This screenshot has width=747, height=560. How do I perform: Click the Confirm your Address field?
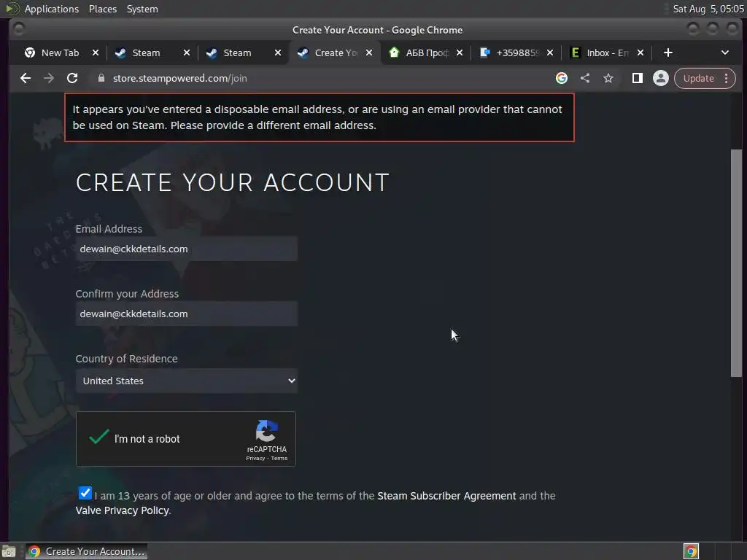[x=187, y=314]
